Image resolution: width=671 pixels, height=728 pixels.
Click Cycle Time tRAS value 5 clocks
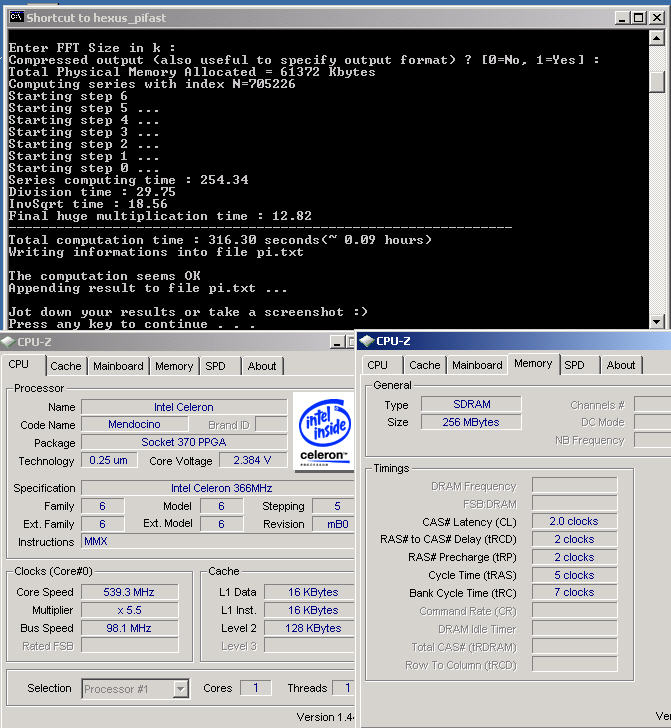pyautogui.click(x=574, y=575)
